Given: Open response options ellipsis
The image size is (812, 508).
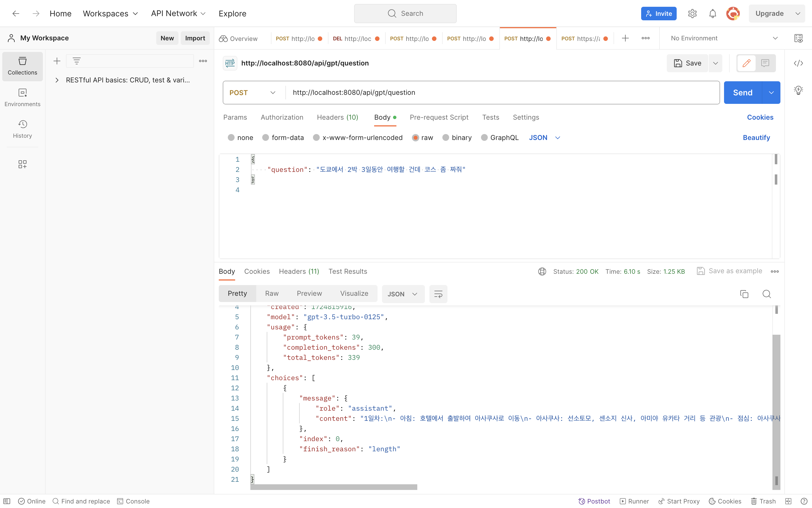Looking at the screenshot, I should (775, 271).
